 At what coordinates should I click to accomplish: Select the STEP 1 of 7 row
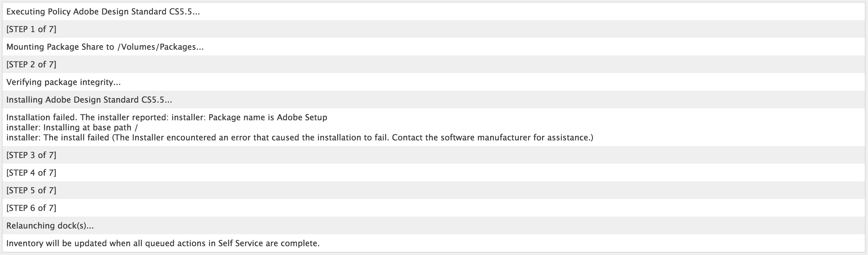point(434,29)
